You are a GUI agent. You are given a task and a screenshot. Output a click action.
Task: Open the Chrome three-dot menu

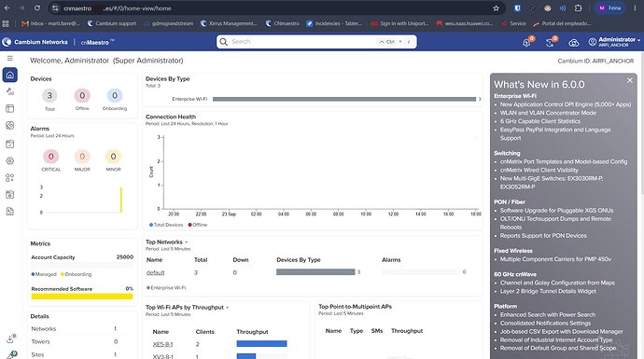pos(635,8)
